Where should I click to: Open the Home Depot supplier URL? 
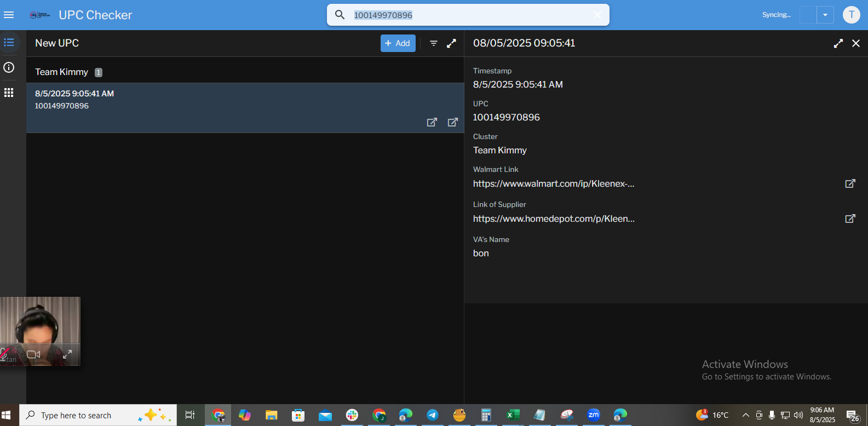pyautogui.click(x=554, y=218)
